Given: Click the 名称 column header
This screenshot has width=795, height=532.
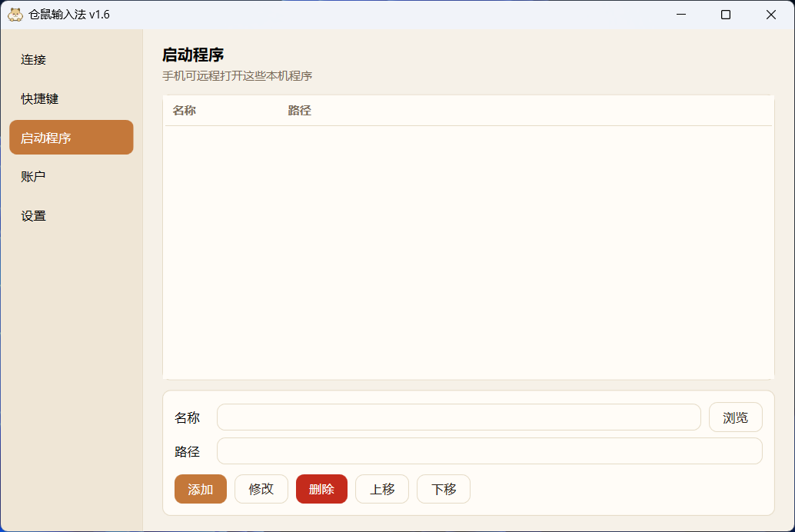Looking at the screenshot, I should (184, 111).
